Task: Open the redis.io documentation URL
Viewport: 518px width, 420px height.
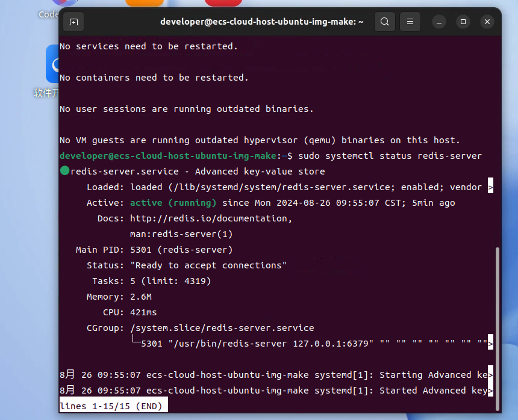Action: click(x=211, y=218)
